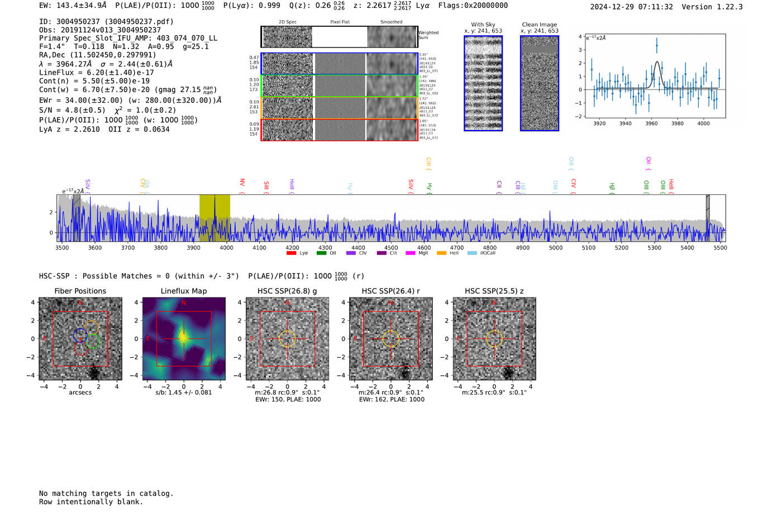Click the 'Version 1.22.3' text
The image size is (782, 532).
[712, 7]
